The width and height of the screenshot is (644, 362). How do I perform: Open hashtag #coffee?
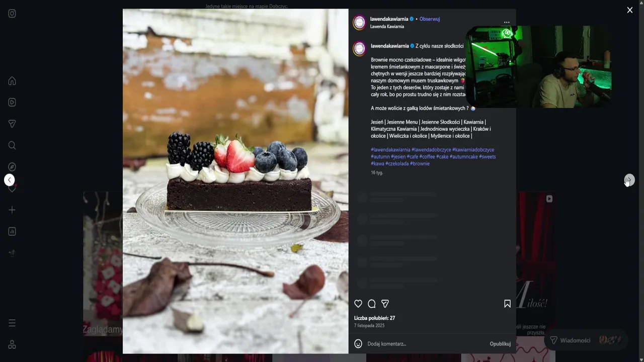point(427,157)
